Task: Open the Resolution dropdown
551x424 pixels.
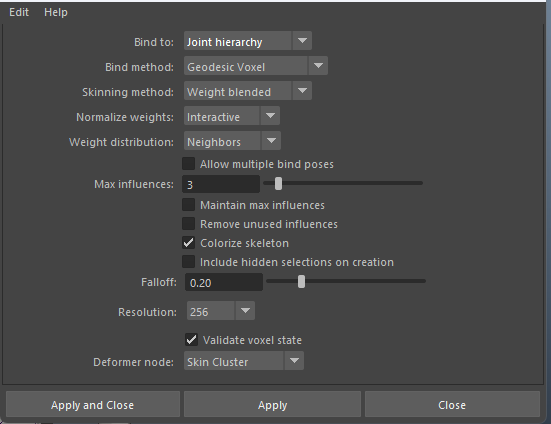Action: pos(220,311)
